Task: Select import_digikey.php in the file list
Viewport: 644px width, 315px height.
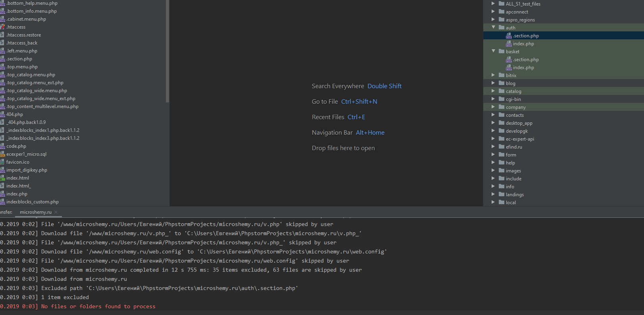Action: coord(27,170)
